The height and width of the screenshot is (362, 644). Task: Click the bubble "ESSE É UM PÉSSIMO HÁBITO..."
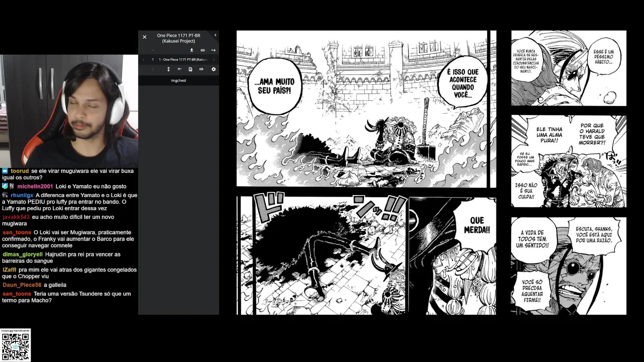(603, 56)
